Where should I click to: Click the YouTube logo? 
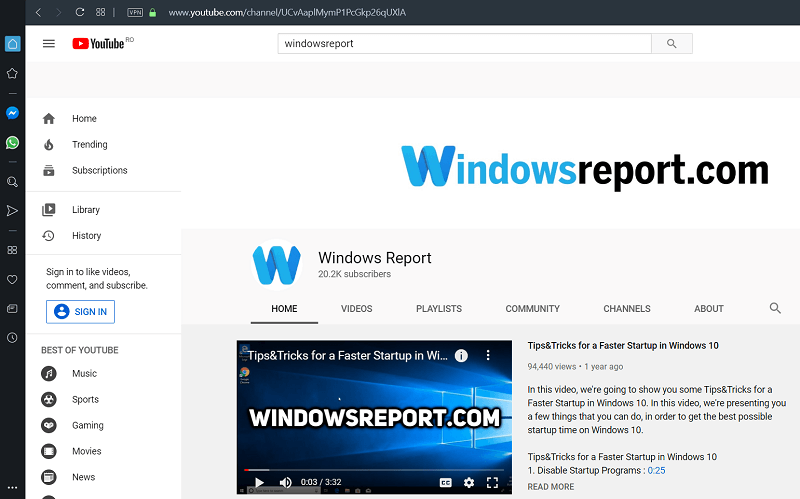click(x=98, y=43)
